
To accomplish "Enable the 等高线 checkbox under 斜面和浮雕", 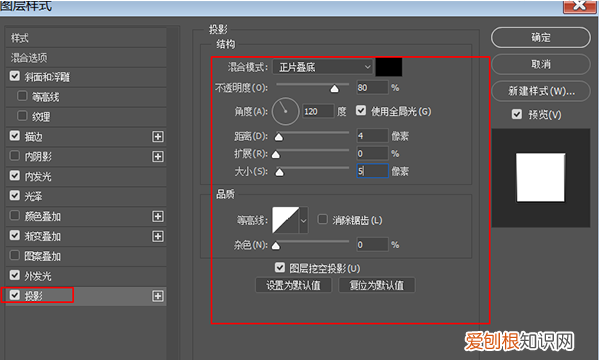I will [x=22, y=96].
